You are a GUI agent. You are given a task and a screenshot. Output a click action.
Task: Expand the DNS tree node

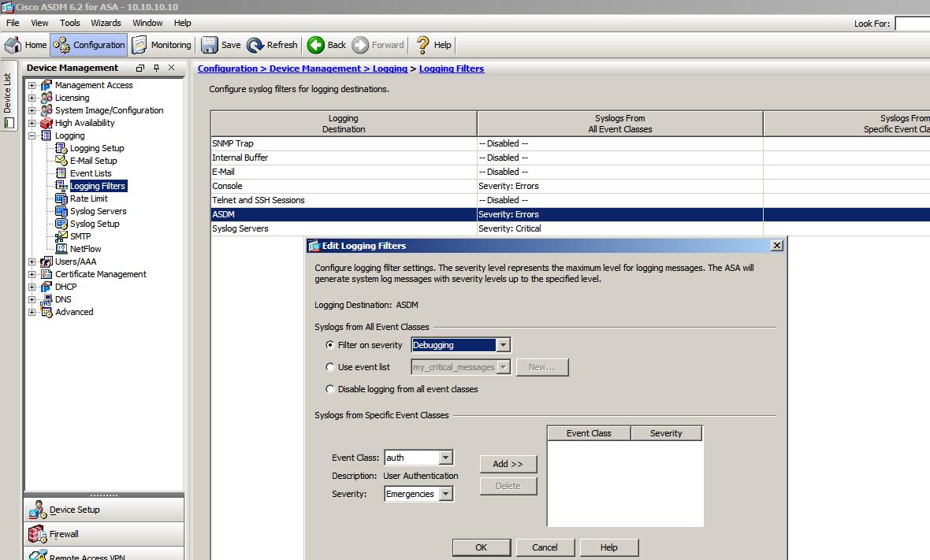click(x=32, y=299)
